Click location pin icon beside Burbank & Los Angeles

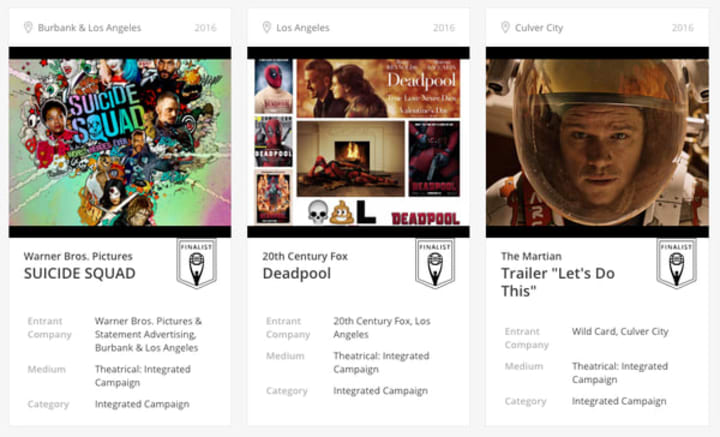point(28,28)
